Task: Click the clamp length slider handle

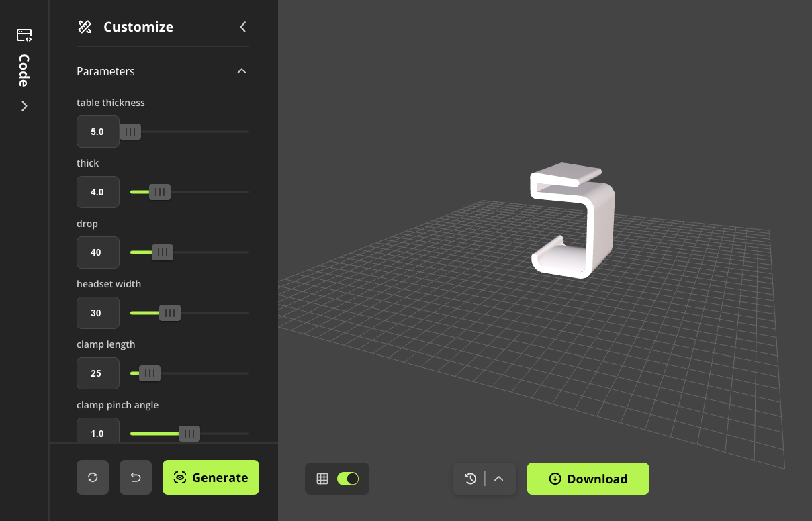Action: [x=150, y=373]
